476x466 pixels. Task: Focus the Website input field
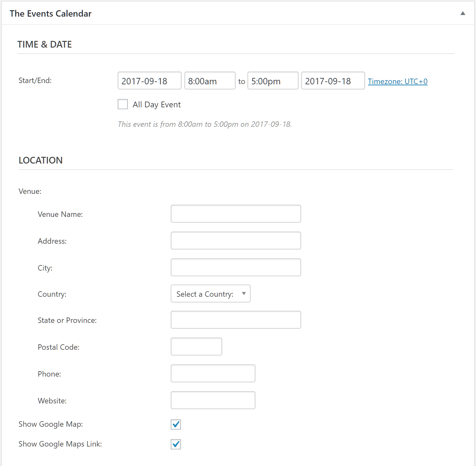click(x=213, y=400)
